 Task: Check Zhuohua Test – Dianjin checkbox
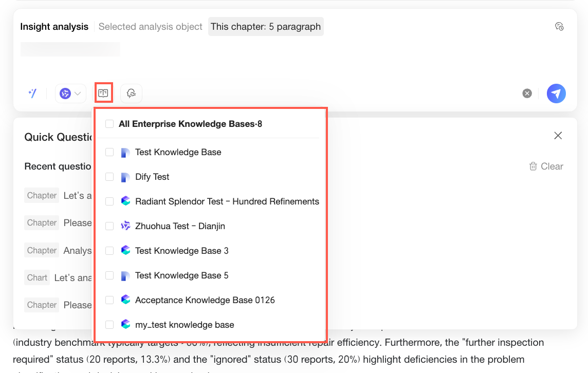[x=109, y=226]
